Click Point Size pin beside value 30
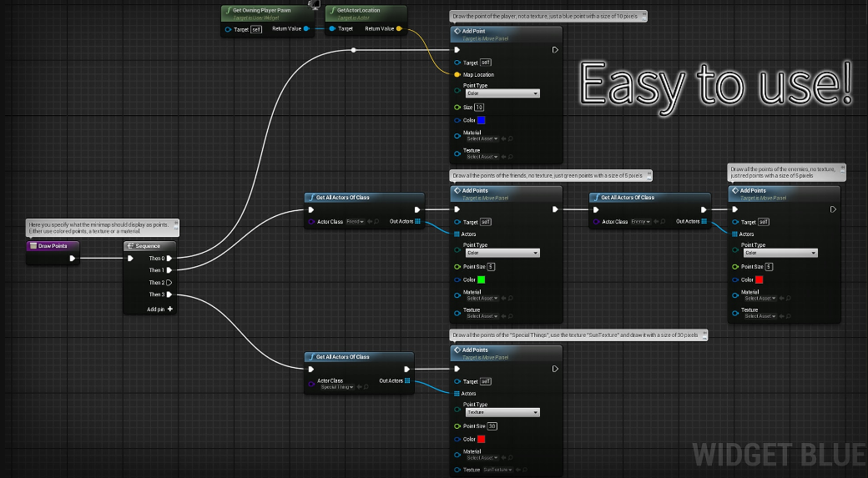Image resolution: width=868 pixels, height=478 pixels. [457, 426]
